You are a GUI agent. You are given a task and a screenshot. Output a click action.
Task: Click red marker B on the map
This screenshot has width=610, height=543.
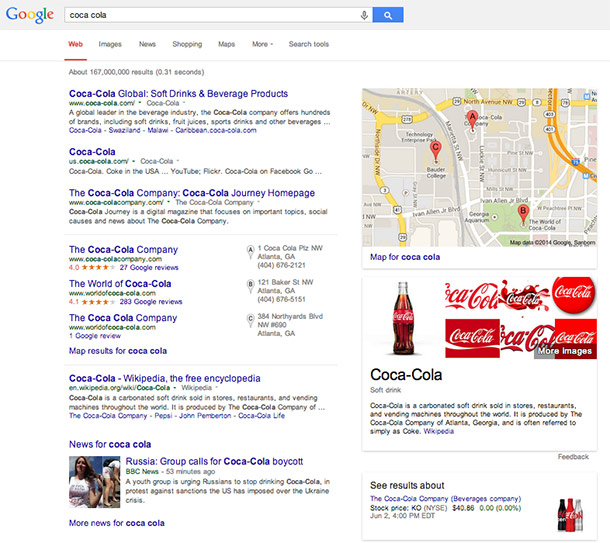[523, 215]
